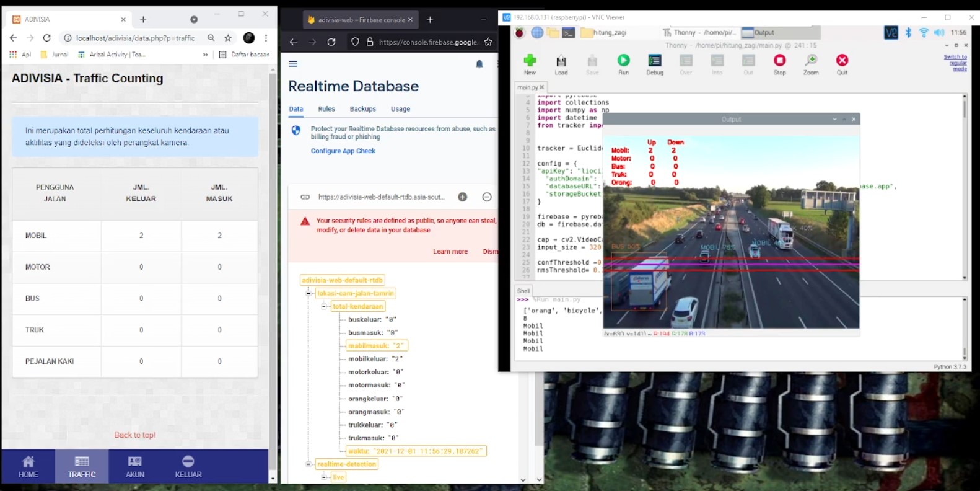The width and height of the screenshot is (980, 491).
Task: Click the Zoom magnifier icon in Thonny
Action: pos(810,61)
